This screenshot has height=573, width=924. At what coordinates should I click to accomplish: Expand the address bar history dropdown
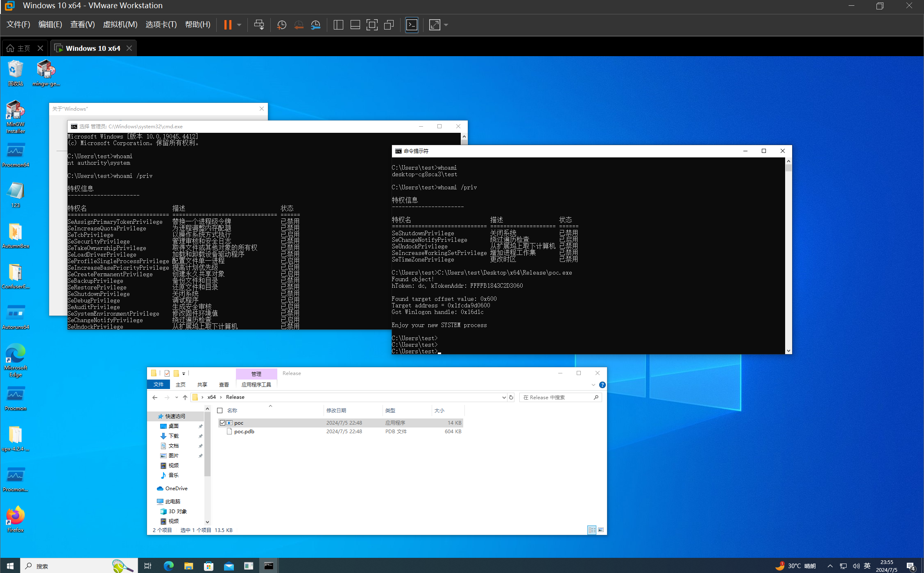(504, 397)
